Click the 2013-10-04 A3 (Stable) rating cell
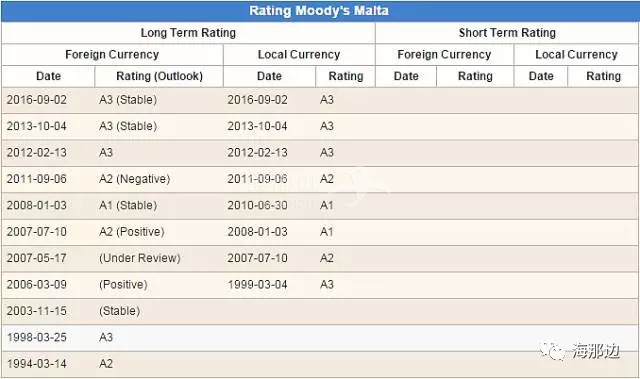 click(128, 126)
